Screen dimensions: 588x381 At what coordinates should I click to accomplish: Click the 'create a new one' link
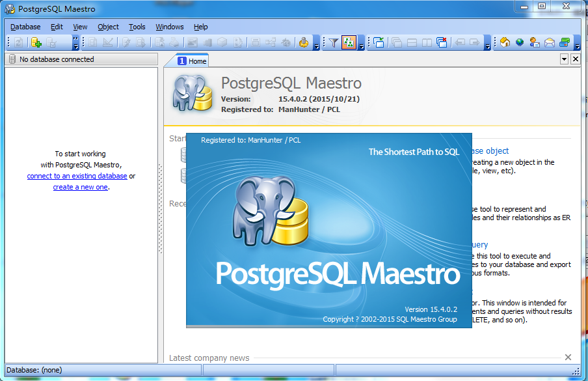80,188
